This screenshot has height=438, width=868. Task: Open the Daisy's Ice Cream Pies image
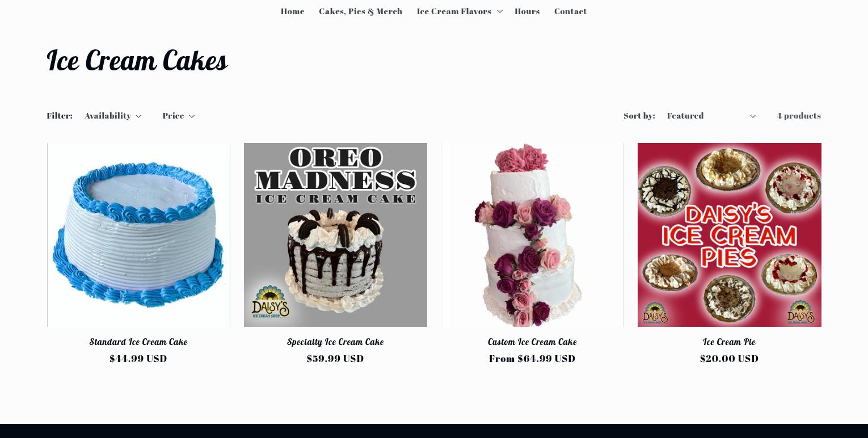[x=729, y=235]
